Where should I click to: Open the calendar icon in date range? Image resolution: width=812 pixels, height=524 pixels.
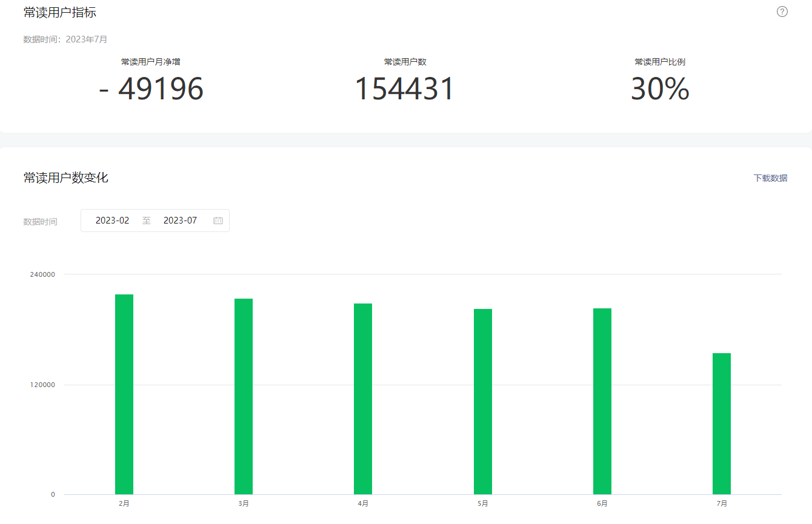pyautogui.click(x=218, y=221)
